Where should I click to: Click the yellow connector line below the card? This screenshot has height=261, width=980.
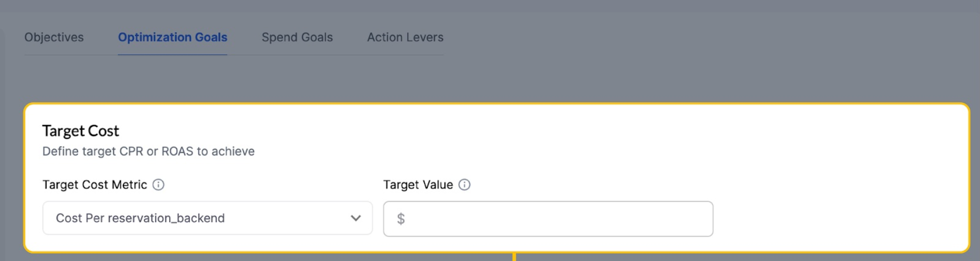[515, 257]
